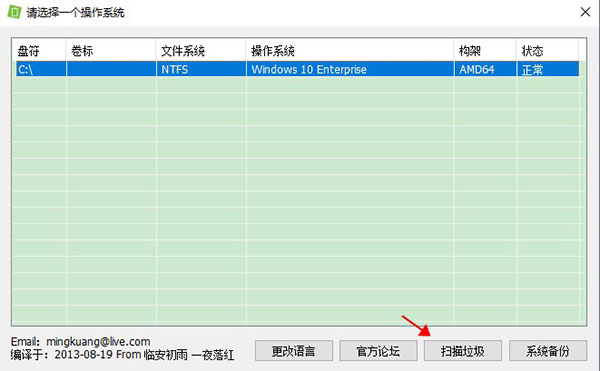Click the green app icon in title bar
This screenshot has width=600, height=371.
coord(15,11)
